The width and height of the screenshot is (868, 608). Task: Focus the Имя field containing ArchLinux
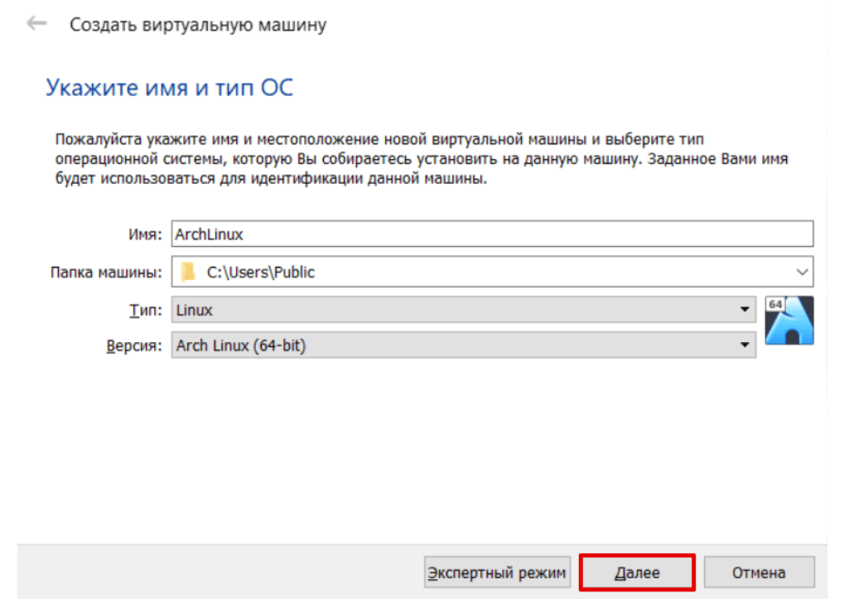click(492, 234)
